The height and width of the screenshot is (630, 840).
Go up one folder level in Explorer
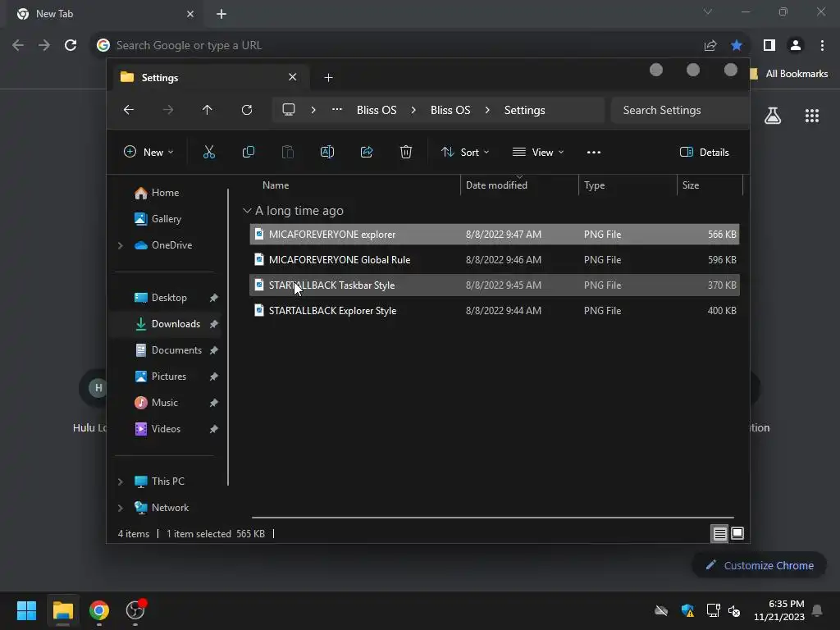[208, 110]
